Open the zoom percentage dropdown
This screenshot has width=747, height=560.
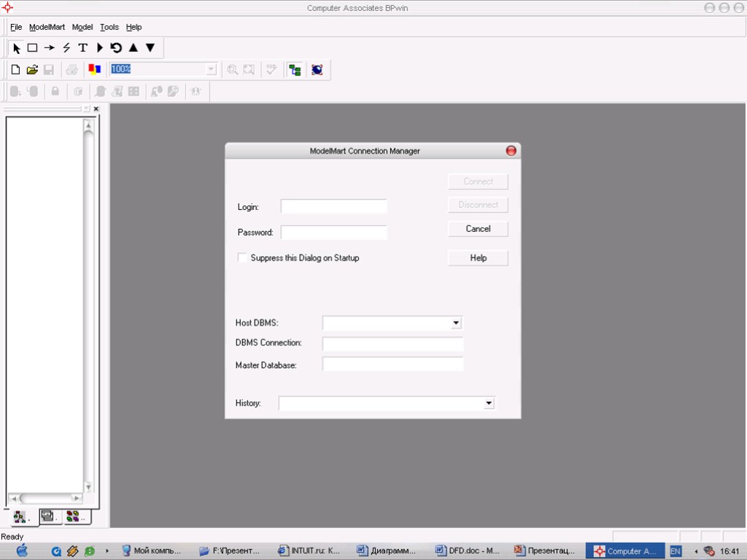pyautogui.click(x=211, y=69)
